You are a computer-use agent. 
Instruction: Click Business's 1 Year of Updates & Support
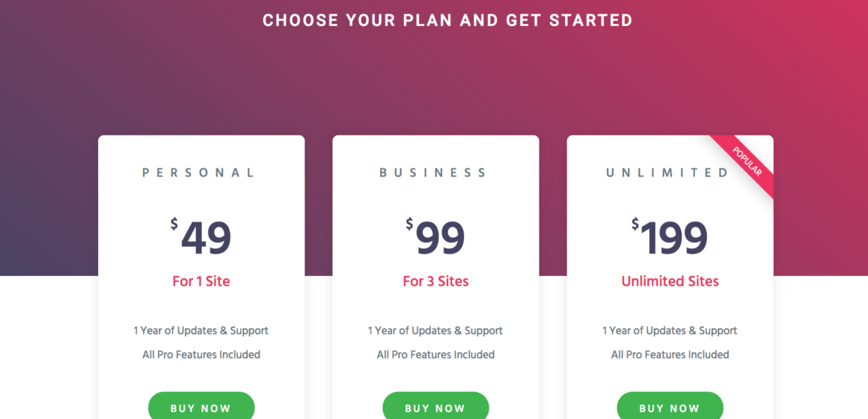pyautogui.click(x=435, y=331)
